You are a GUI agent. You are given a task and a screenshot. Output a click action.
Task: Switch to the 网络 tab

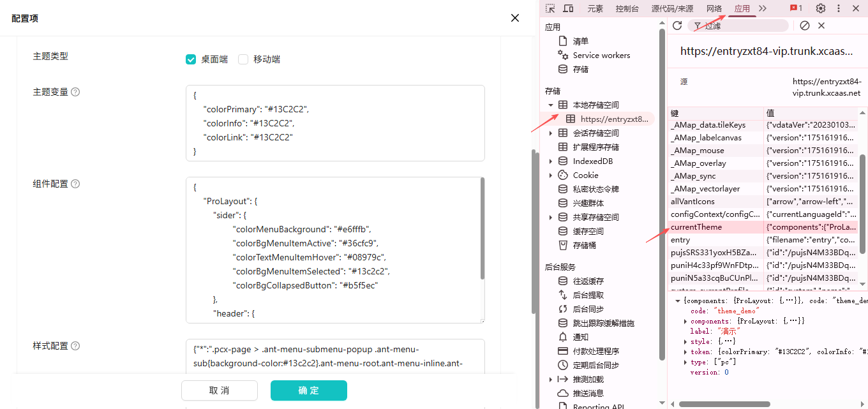click(x=714, y=8)
